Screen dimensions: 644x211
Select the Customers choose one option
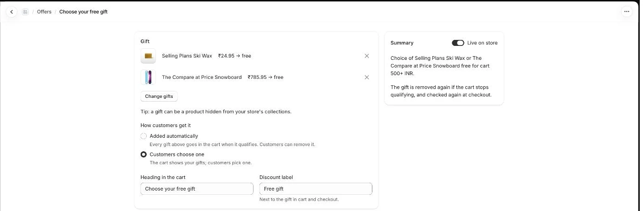click(x=143, y=154)
